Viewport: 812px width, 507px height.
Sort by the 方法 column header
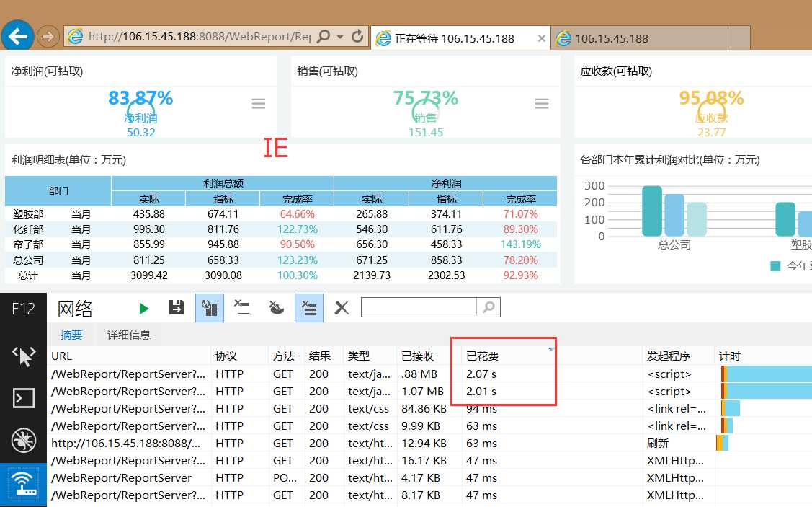click(286, 356)
